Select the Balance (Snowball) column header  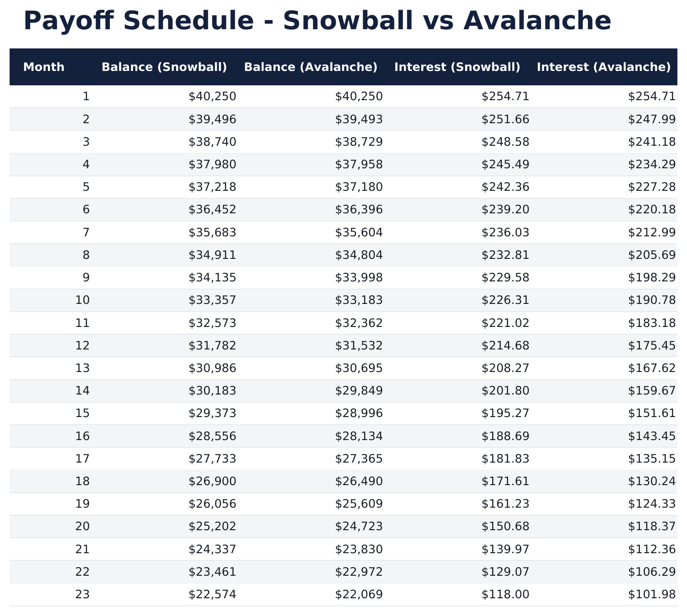(164, 67)
